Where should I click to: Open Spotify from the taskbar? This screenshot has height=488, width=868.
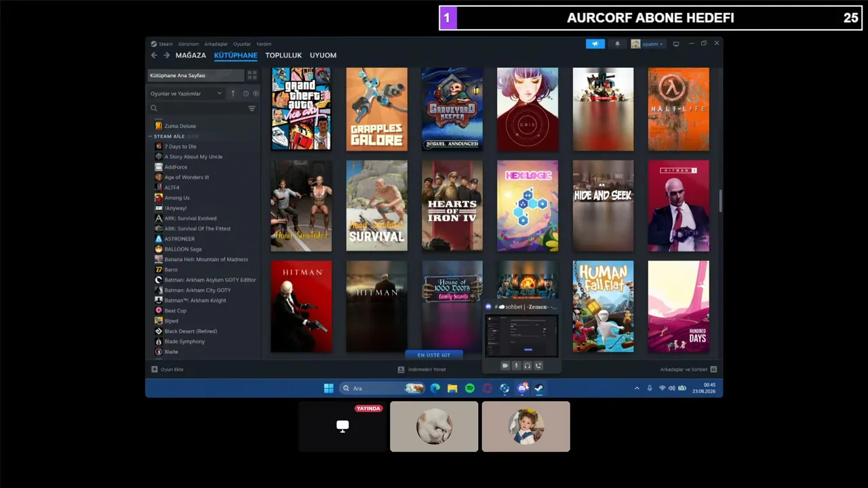coord(470,388)
